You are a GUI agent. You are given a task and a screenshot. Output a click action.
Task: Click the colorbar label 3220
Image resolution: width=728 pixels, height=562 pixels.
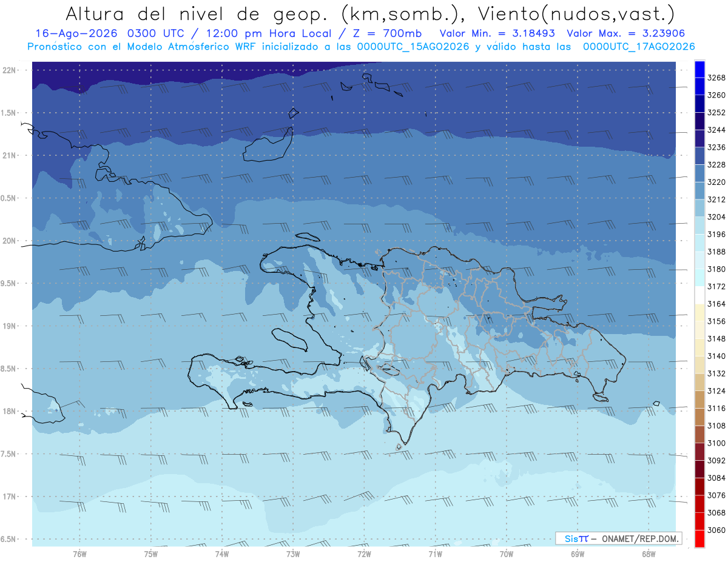coord(716,182)
